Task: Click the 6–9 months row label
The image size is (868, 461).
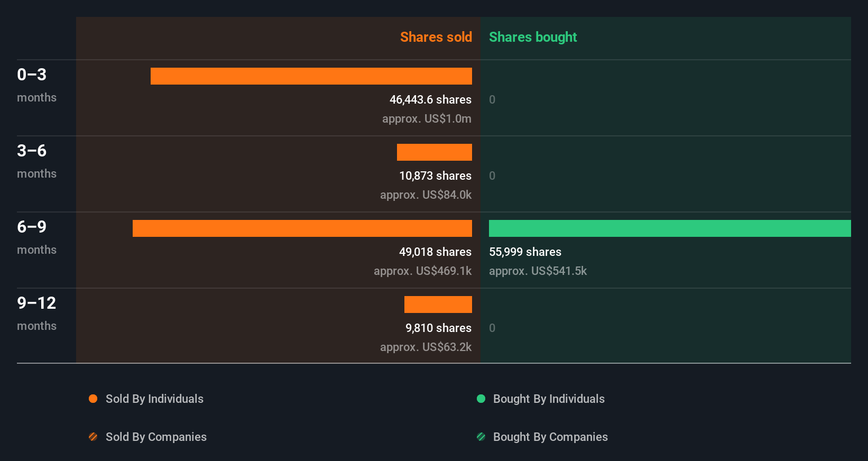Action: tap(36, 237)
